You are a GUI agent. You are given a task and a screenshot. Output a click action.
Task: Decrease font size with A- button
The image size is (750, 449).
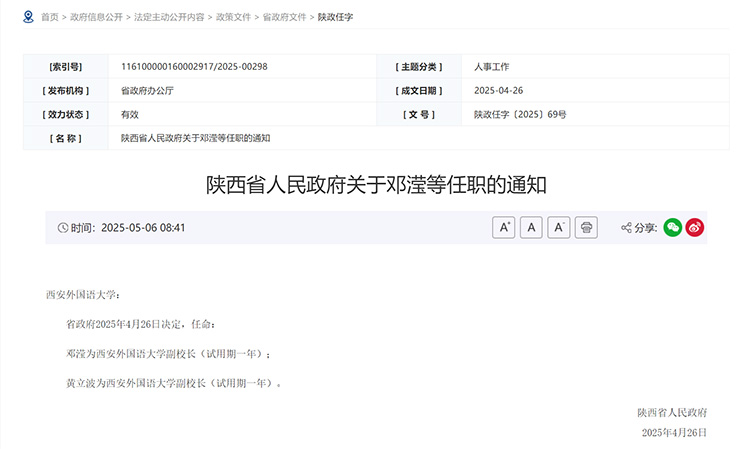[x=560, y=228]
